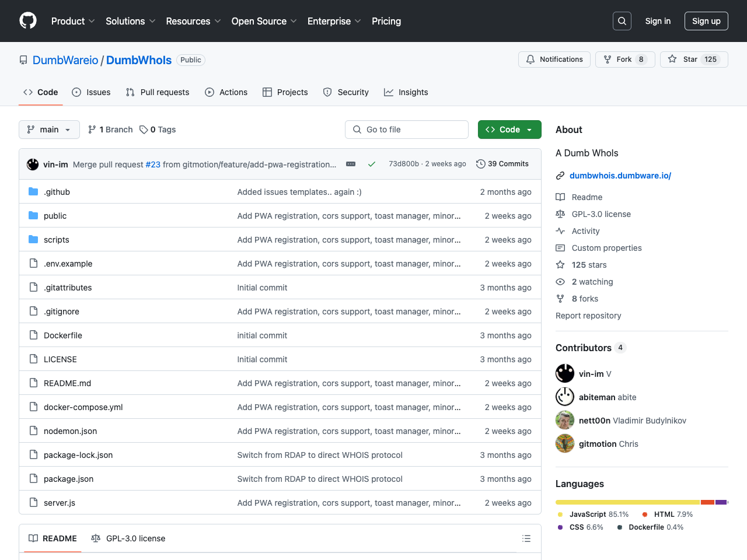
Task: Open the 39 Commits history
Action: pyautogui.click(x=502, y=164)
